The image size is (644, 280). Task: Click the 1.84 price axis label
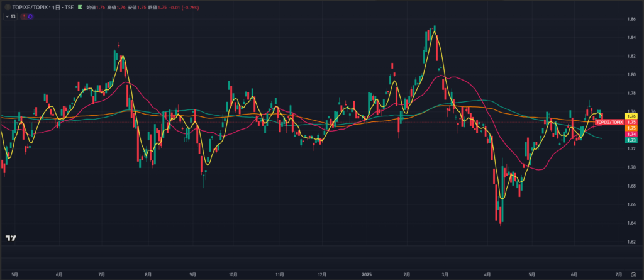(631, 37)
